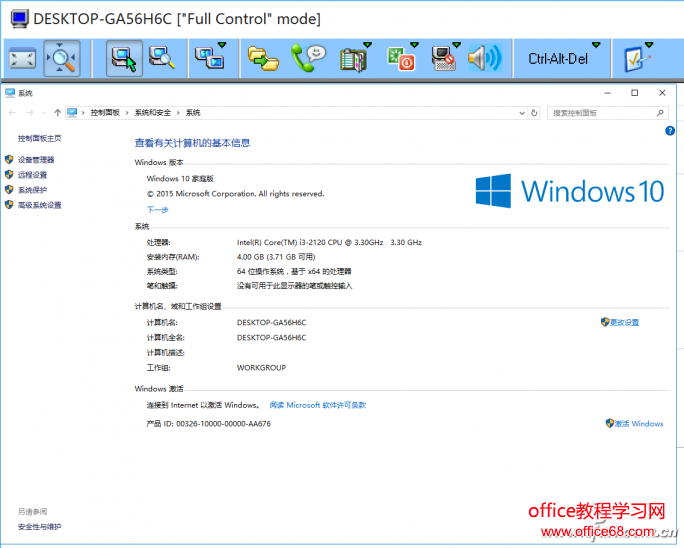Open 控制面板主页 link in sidebar
This screenshot has width=684, height=548.
[x=39, y=138]
